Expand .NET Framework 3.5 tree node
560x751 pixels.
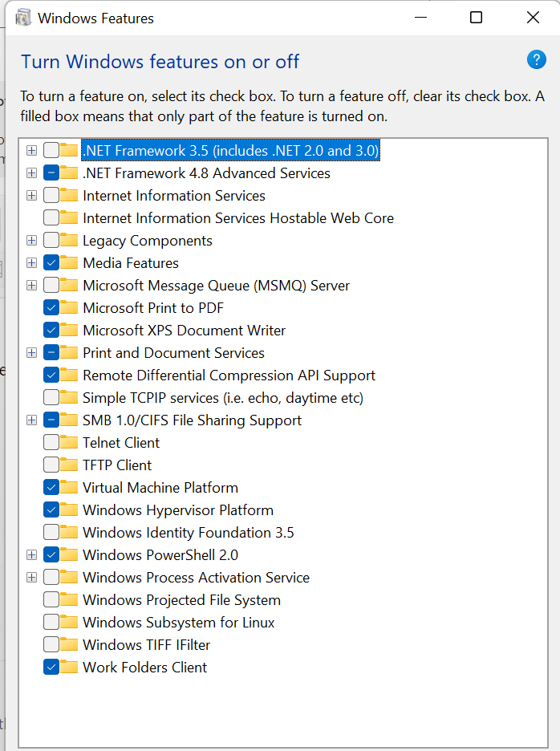(x=31, y=150)
